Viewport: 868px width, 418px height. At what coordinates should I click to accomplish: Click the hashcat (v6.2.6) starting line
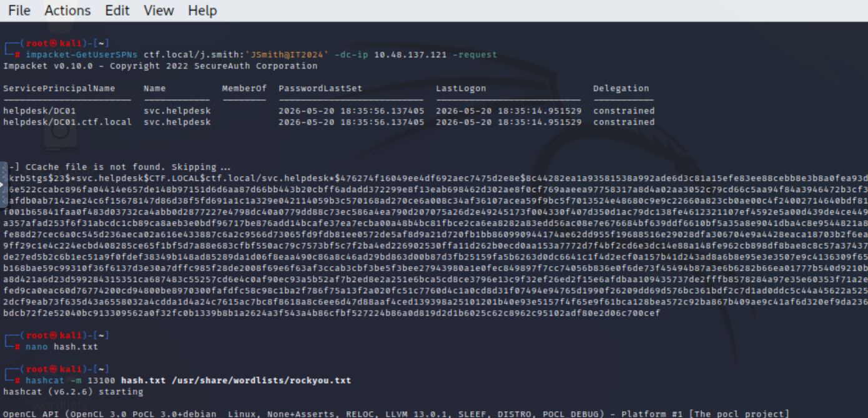[x=73, y=392]
